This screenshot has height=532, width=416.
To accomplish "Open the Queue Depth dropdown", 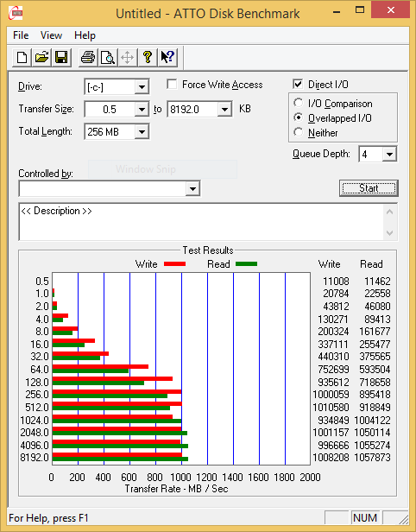I will click(x=389, y=155).
